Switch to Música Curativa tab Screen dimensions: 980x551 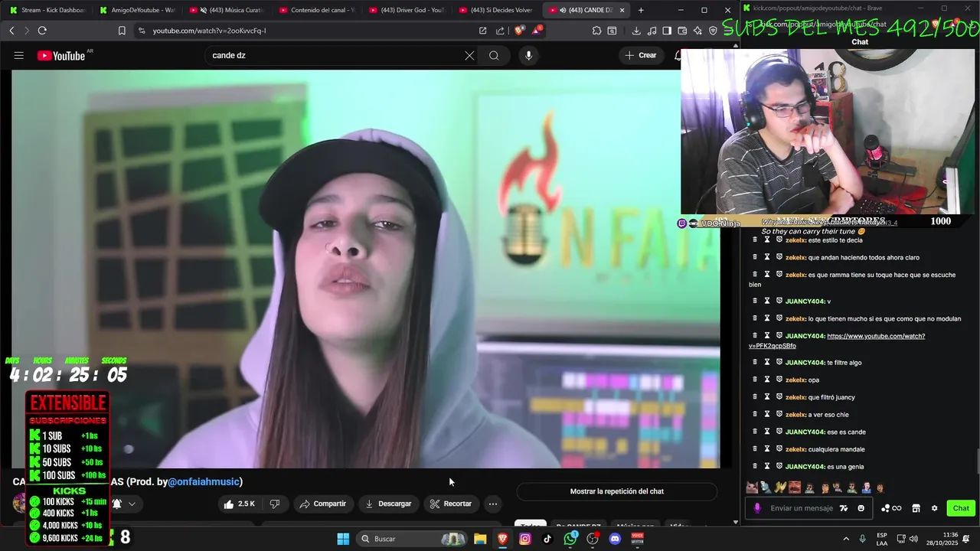tap(227, 10)
